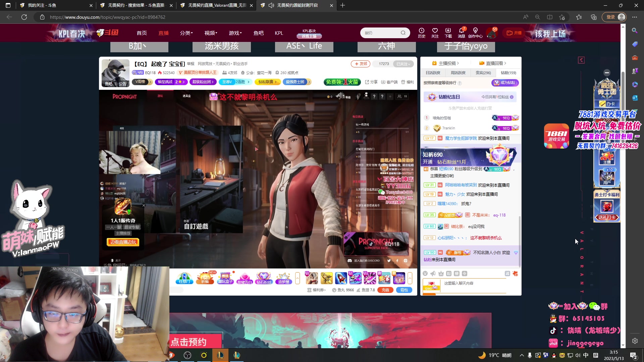
Task: Open the user avatar with badge 51
Action: (492, 33)
